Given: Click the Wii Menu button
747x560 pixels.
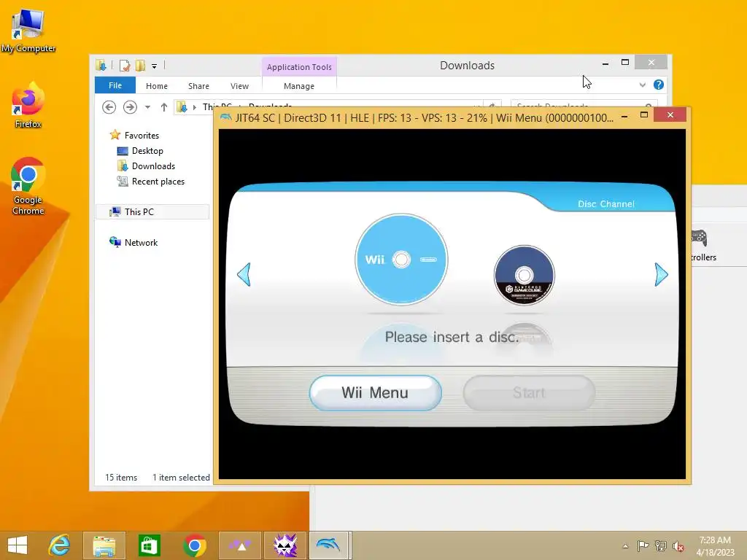Looking at the screenshot, I should point(376,393).
